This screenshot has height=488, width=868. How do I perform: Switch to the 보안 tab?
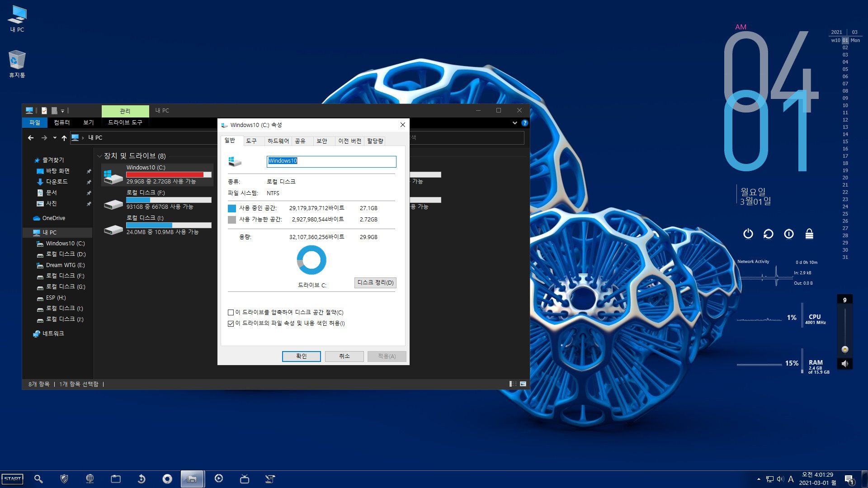tap(322, 141)
